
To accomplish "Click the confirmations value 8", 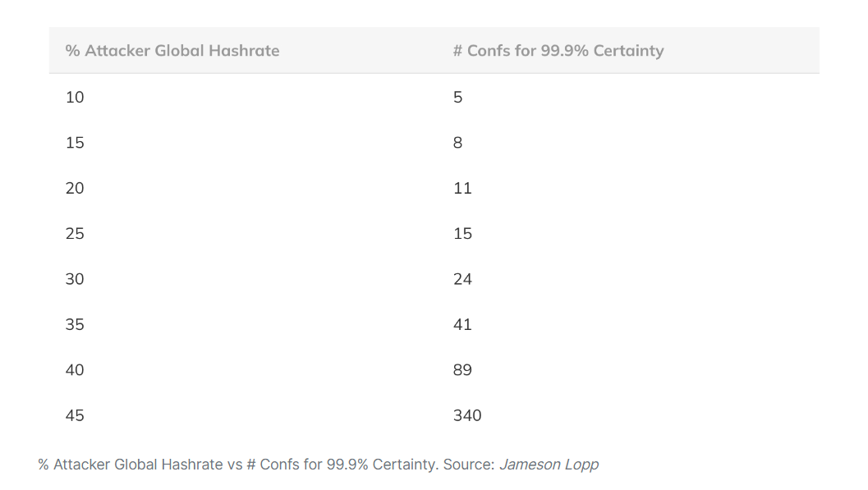I will pyautogui.click(x=457, y=143).
